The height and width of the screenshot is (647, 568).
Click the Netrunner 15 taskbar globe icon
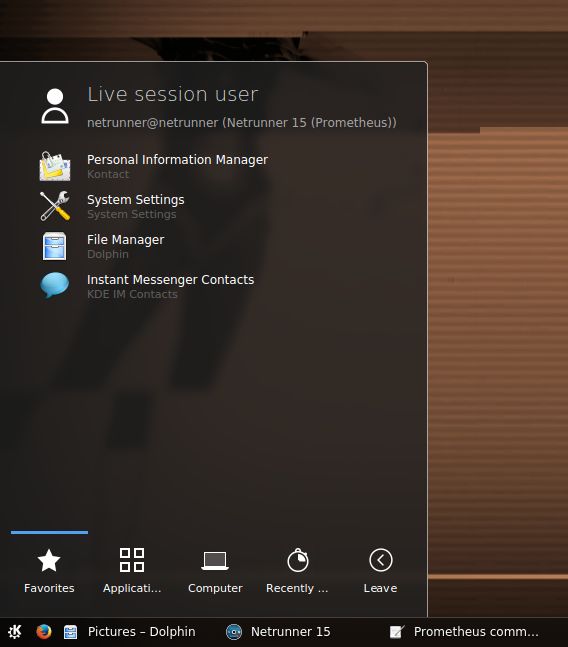point(234,632)
